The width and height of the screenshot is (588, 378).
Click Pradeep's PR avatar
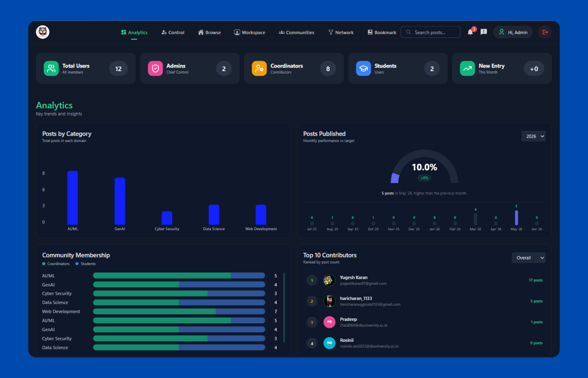(329, 322)
